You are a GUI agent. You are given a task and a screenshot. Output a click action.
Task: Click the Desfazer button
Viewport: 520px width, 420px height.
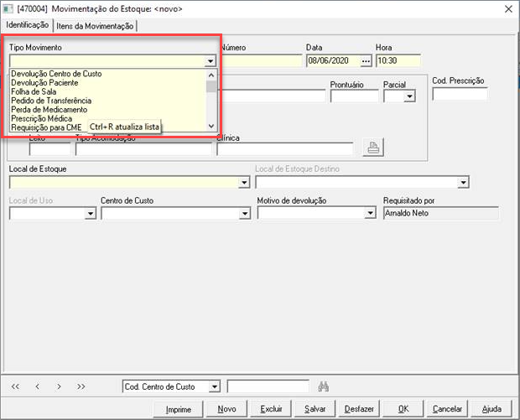pyautogui.click(x=359, y=409)
